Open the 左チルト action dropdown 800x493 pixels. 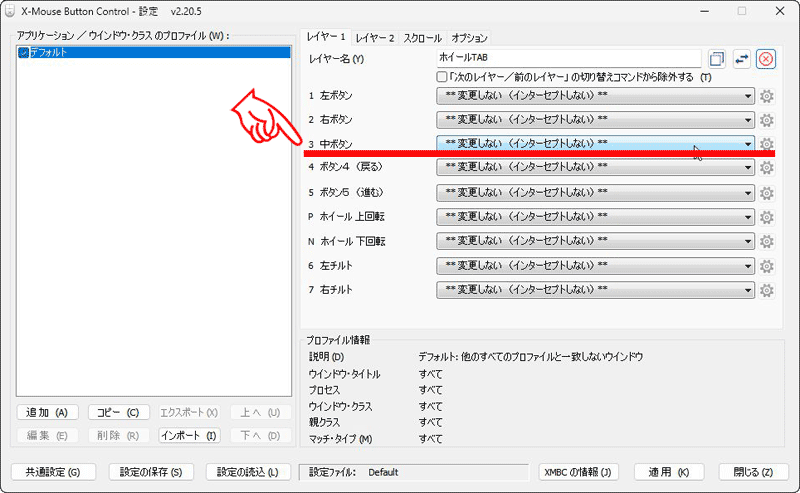coord(595,266)
